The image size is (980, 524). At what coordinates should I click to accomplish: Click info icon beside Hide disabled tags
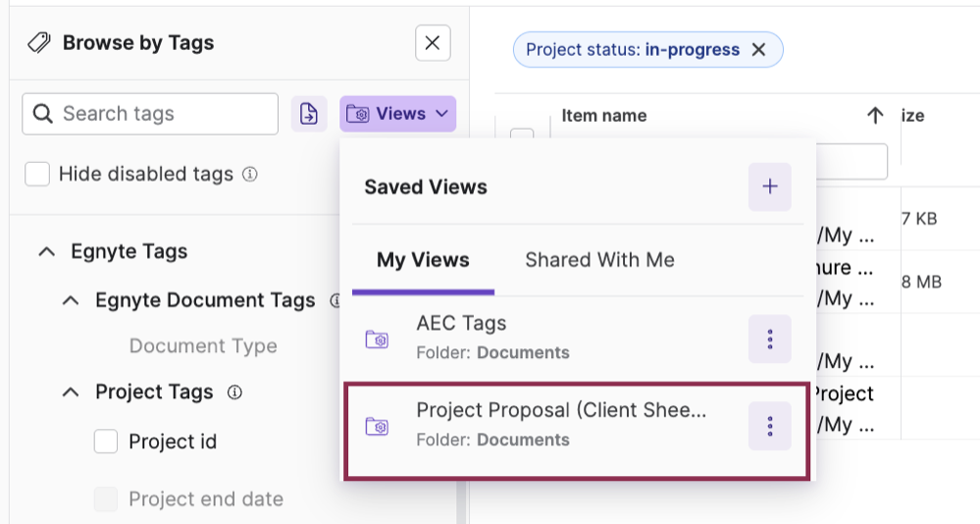coord(250,175)
